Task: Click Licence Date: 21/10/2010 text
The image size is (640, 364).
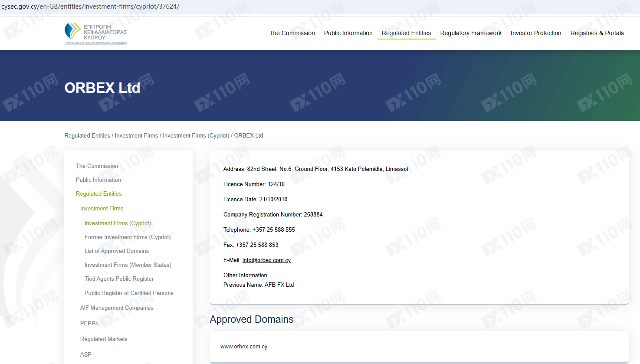Action: [255, 199]
